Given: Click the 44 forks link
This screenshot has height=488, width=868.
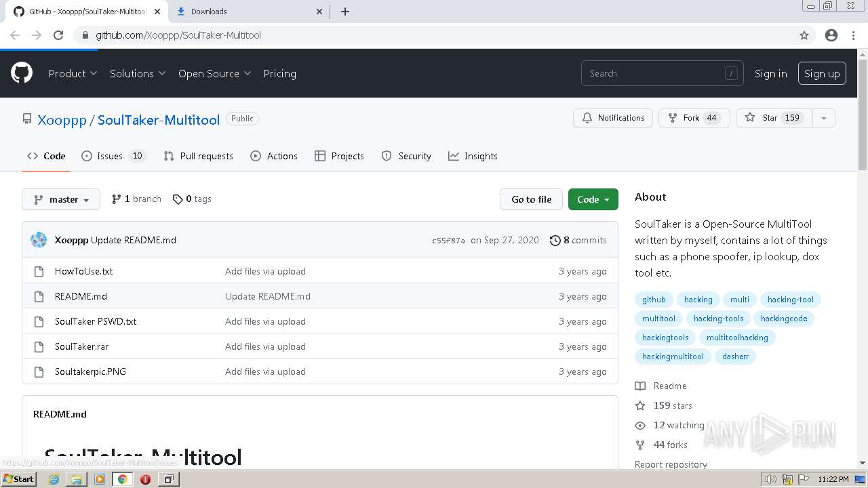Looking at the screenshot, I should [661, 445].
